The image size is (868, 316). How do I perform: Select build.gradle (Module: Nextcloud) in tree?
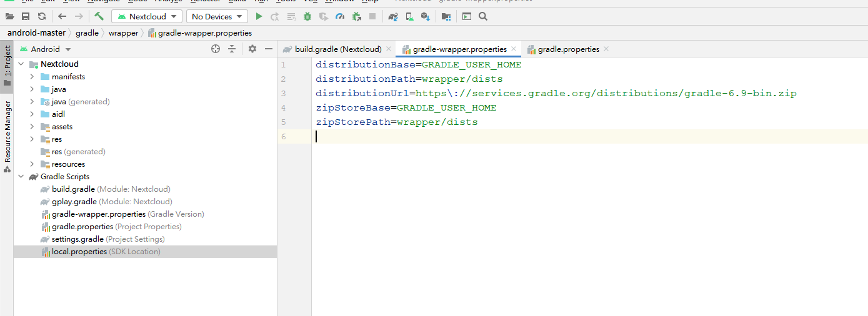[111, 189]
